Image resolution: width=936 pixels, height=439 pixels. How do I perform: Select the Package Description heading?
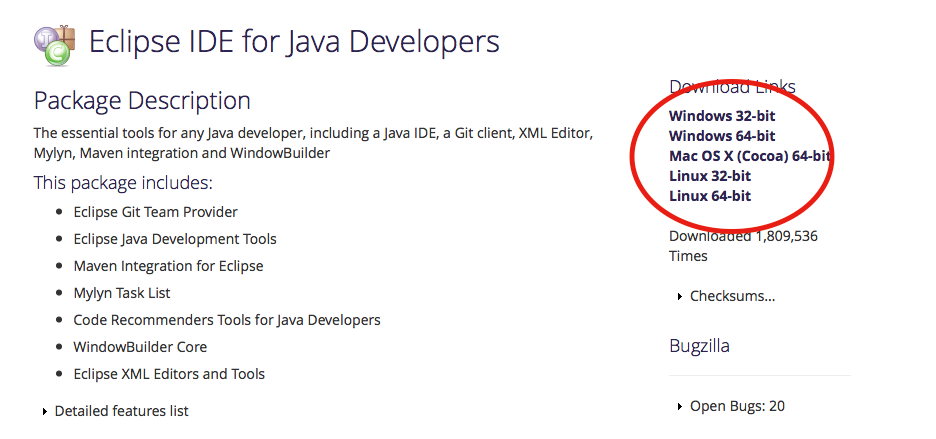(x=142, y=101)
